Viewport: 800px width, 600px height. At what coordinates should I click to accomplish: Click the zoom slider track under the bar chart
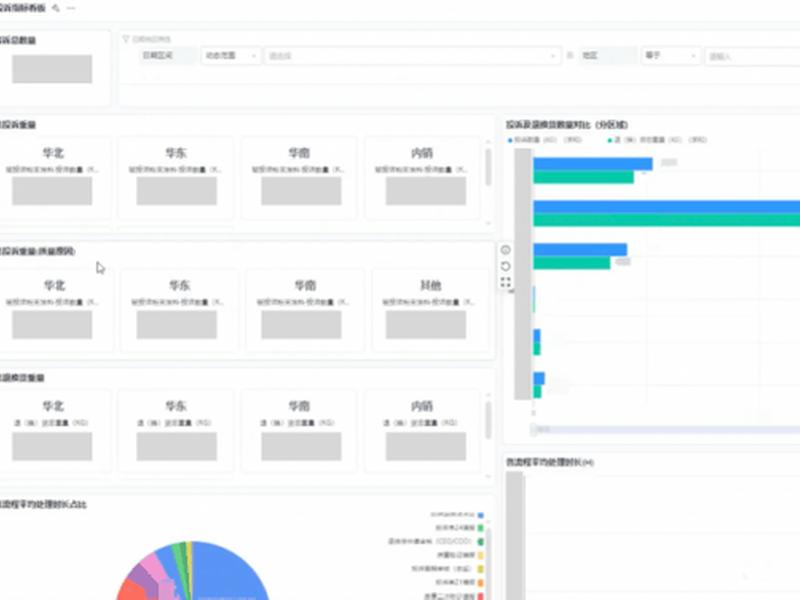(665, 430)
